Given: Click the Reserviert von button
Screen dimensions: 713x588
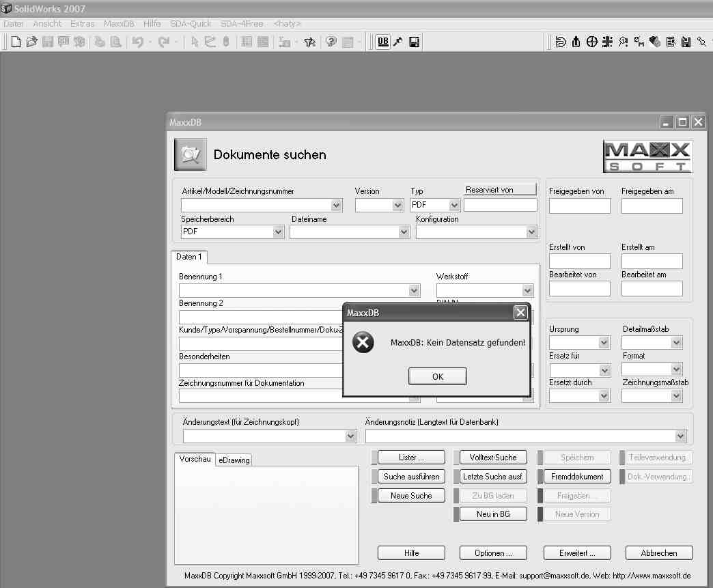Looking at the screenshot, I should pyautogui.click(x=500, y=190).
